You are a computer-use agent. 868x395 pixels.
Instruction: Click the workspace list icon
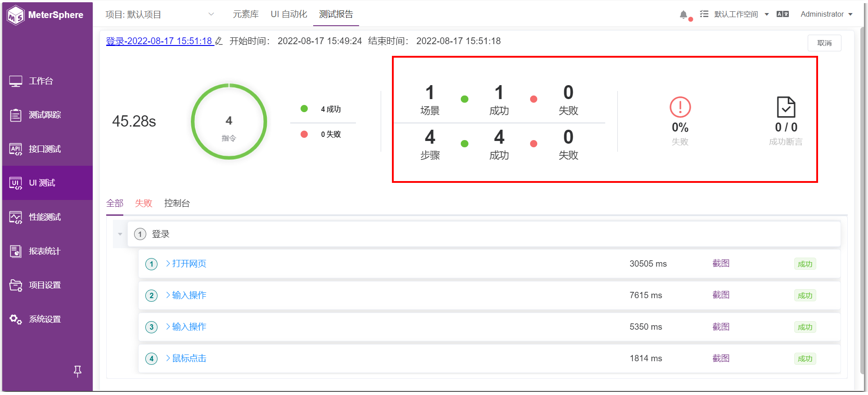pos(704,14)
